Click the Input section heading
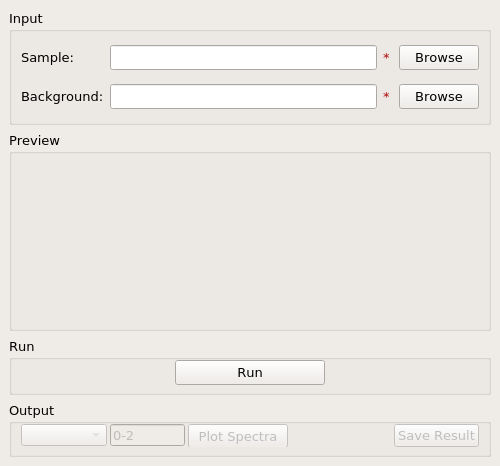The width and height of the screenshot is (500, 466). pyautogui.click(x=26, y=19)
